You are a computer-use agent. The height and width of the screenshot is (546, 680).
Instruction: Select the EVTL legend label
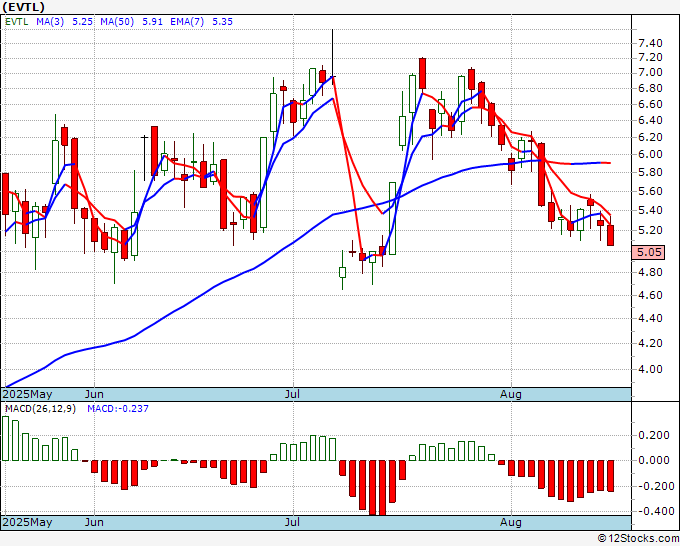tap(16, 21)
